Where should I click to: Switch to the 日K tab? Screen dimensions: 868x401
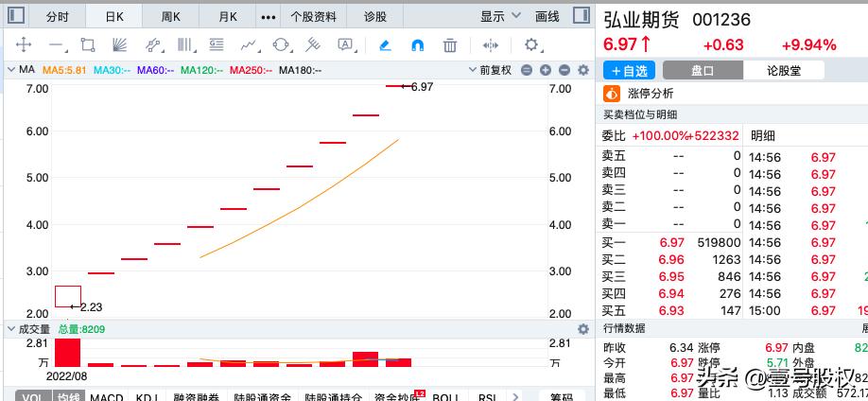pyautogui.click(x=114, y=17)
